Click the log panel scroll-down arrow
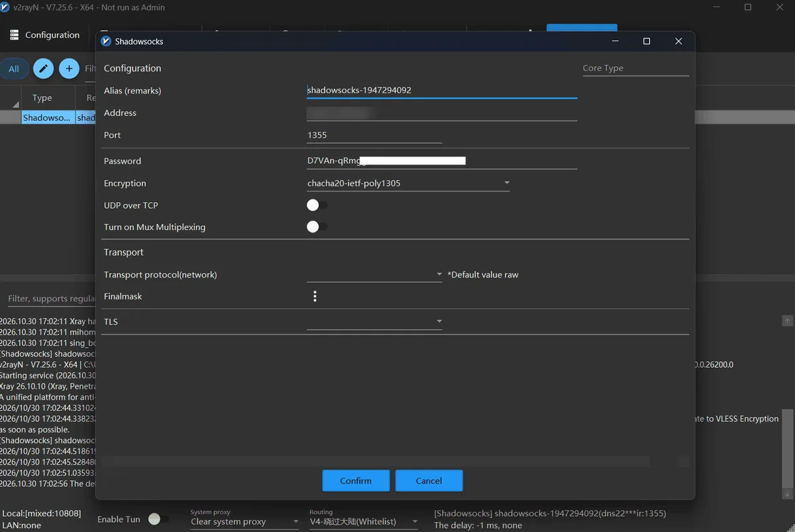This screenshot has width=795, height=532. pos(788,494)
